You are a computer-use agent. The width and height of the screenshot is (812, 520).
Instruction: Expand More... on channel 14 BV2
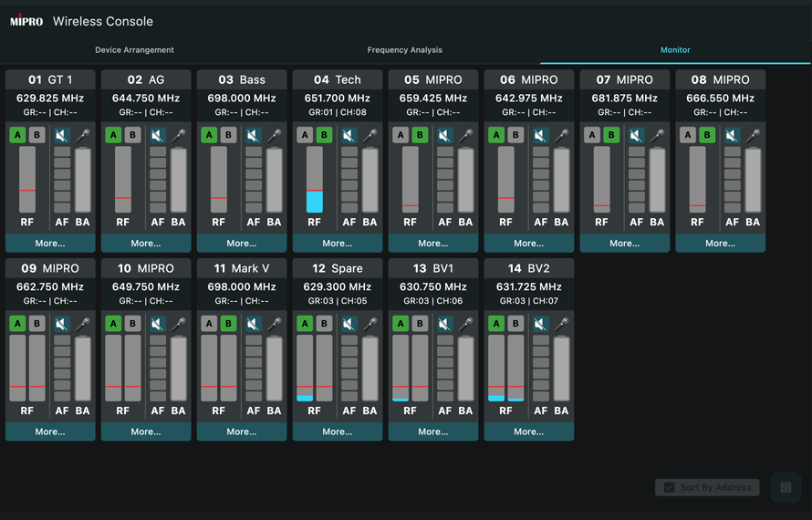529,432
